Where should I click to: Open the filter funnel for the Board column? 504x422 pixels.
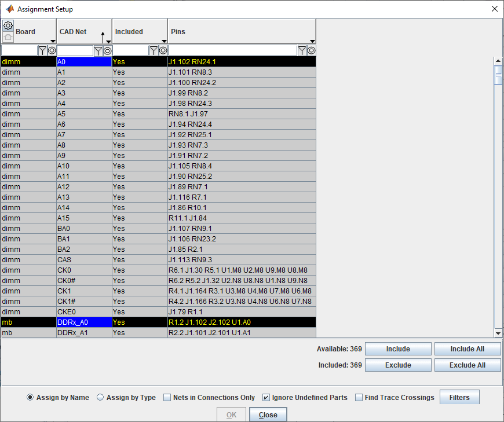tap(43, 50)
